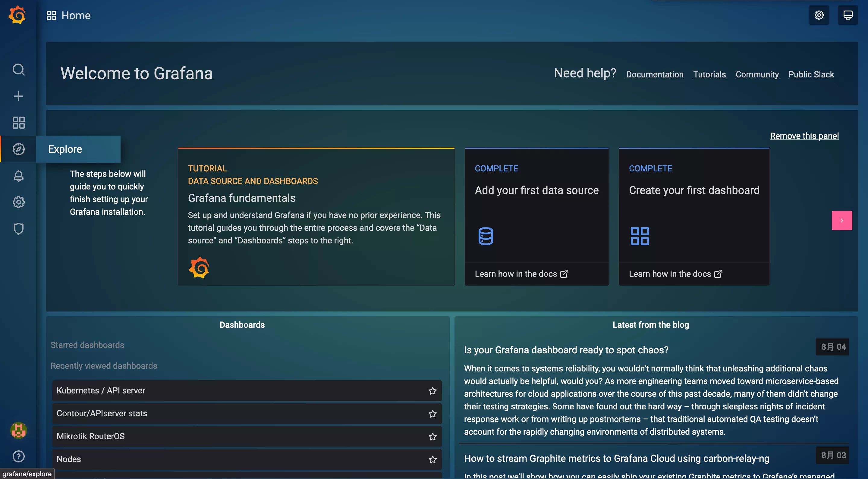
Task: Open dashboard settings gear at top right
Action: click(819, 15)
